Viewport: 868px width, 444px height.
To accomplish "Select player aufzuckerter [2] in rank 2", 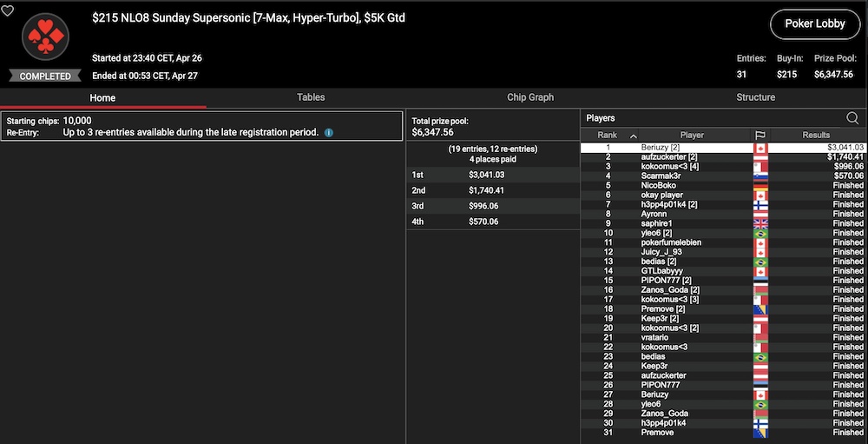I will [669, 157].
